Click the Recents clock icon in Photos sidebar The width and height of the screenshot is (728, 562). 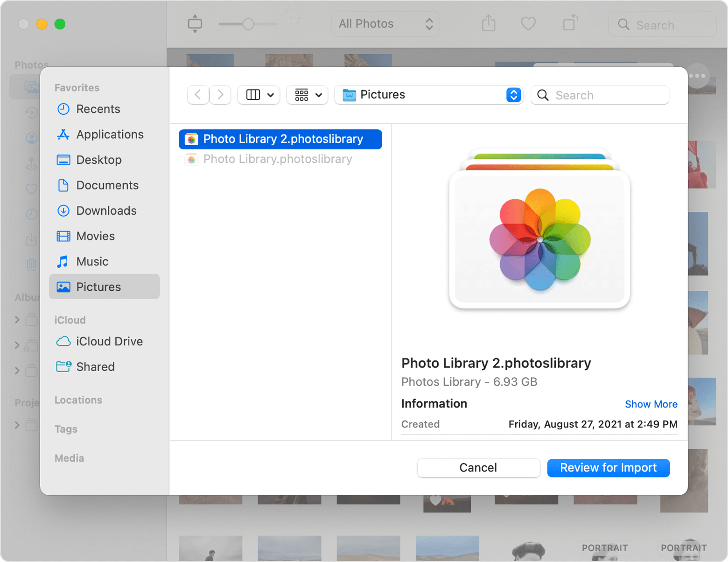pyautogui.click(x=31, y=214)
